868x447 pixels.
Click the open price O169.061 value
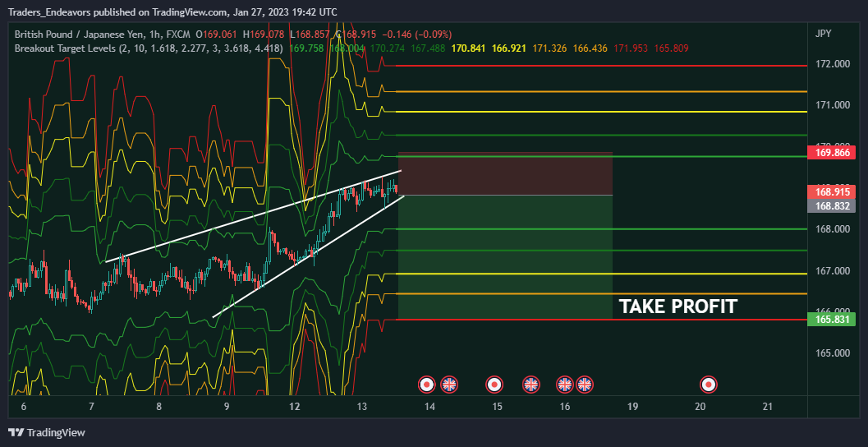(215, 34)
